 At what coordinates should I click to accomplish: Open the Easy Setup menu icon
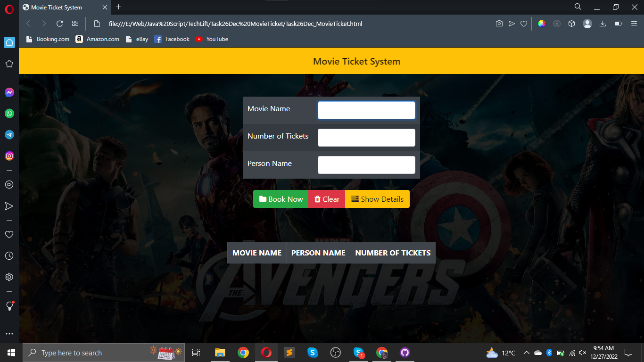point(634,24)
